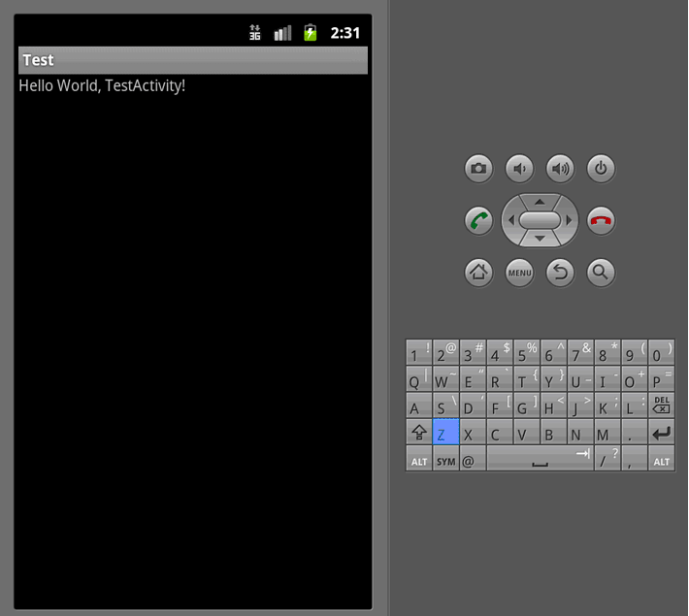This screenshot has height=616, width=689.
Task: Click the green call button
Action: 478,220
